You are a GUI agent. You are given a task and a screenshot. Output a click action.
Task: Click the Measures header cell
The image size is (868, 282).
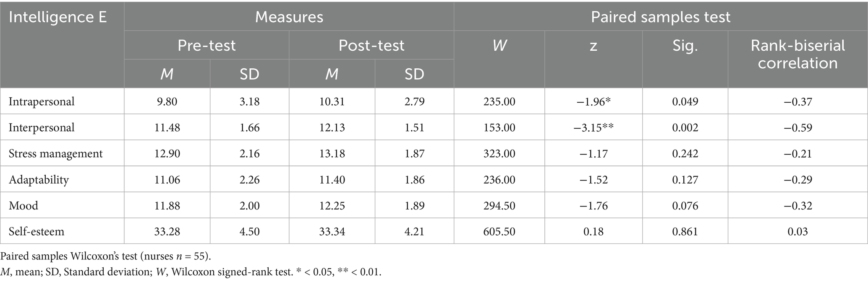tap(289, 17)
